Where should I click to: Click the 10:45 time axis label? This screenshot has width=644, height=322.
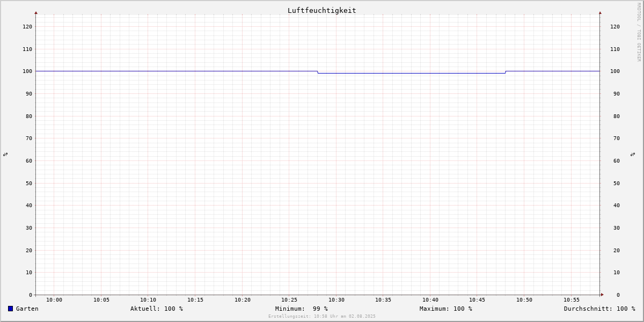(477, 300)
